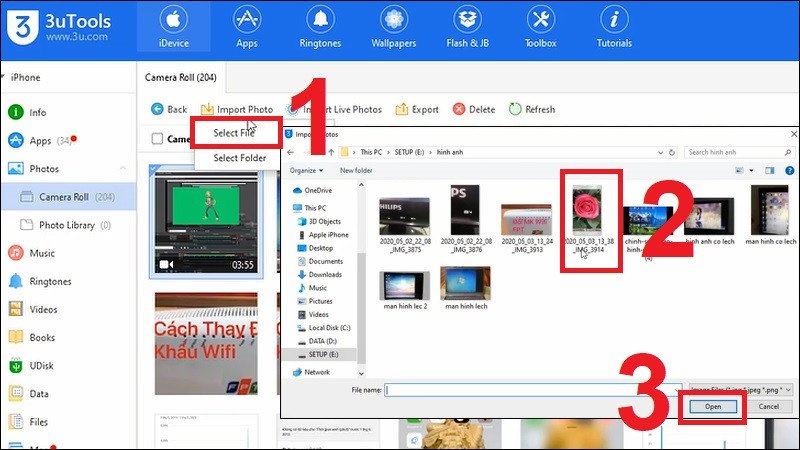This screenshot has width=800, height=450.
Task: Click in the Search hinh anh box
Action: tap(739, 152)
